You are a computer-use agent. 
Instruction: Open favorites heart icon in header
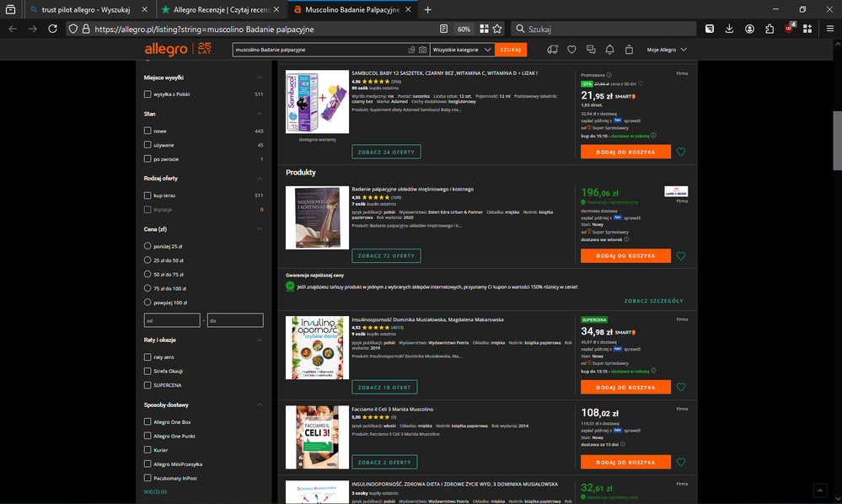(572, 50)
